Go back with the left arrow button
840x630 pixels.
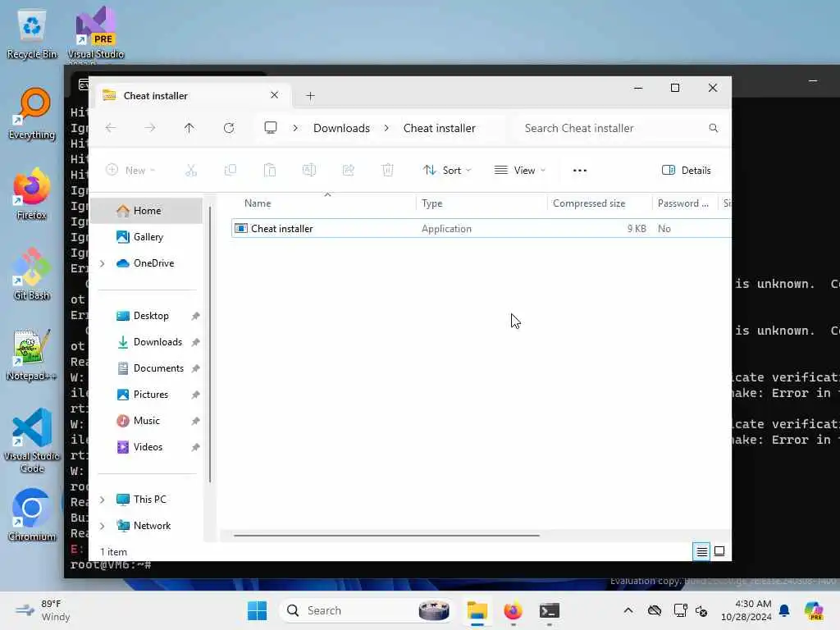pyautogui.click(x=111, y=128)
